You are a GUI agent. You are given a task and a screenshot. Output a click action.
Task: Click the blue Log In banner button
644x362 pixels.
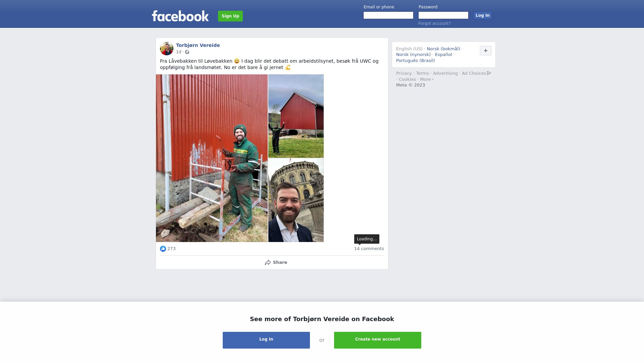coord(266,340)
